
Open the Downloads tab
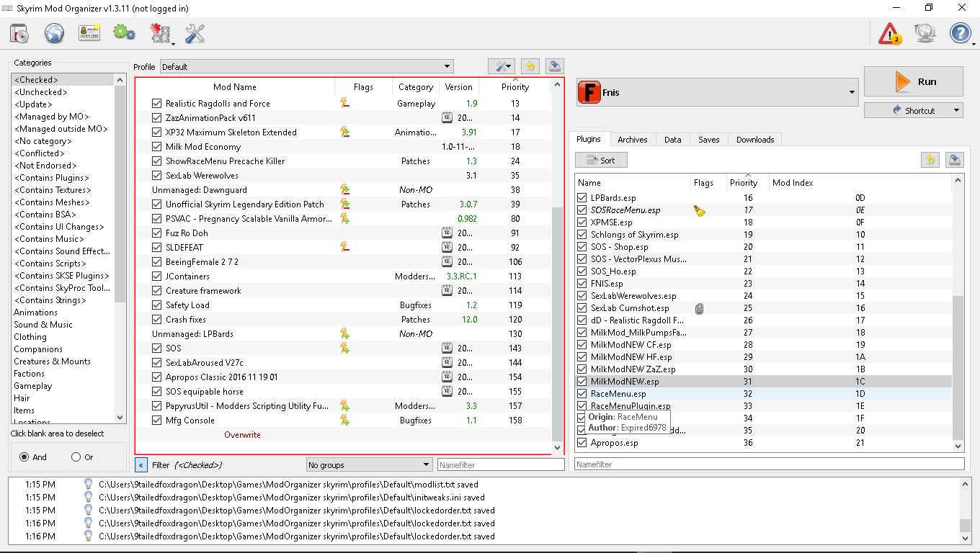coord(755,140)
